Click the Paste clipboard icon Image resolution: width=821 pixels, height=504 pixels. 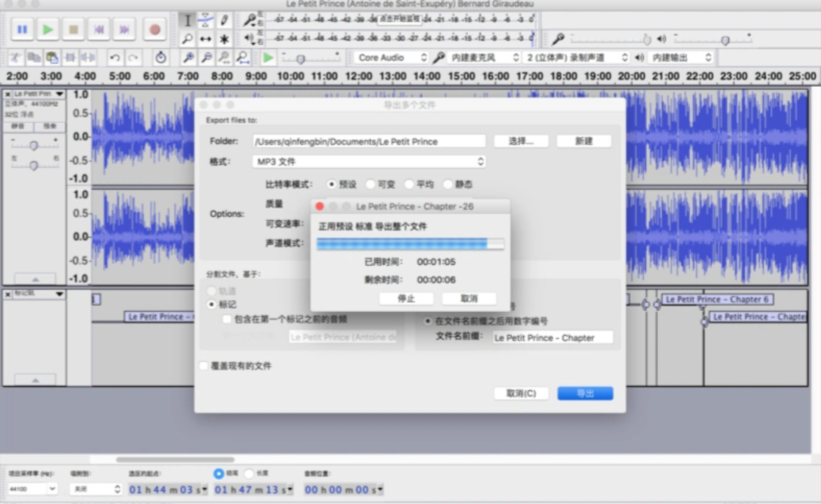(52, 58)
